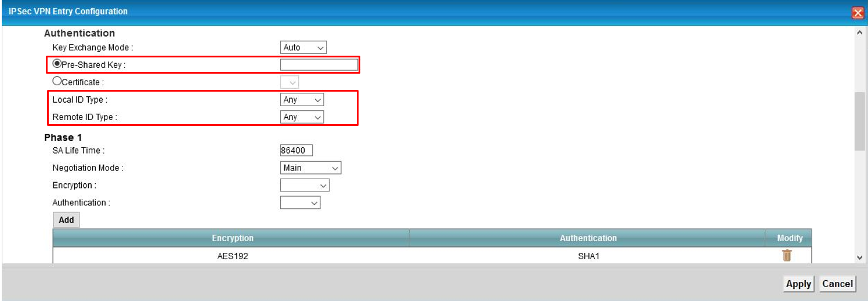Open the Negotiation Mode dropdown
868x301 pixels.
pos(310,168)
